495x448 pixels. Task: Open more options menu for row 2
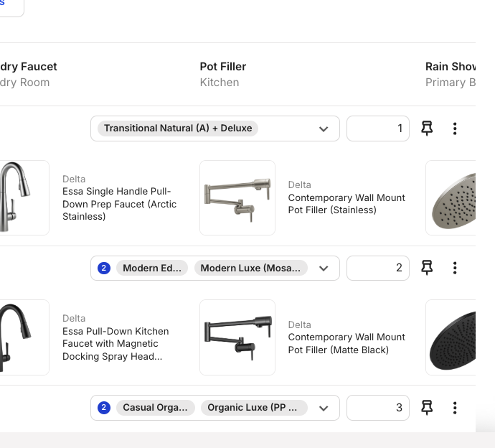point(455,268)
